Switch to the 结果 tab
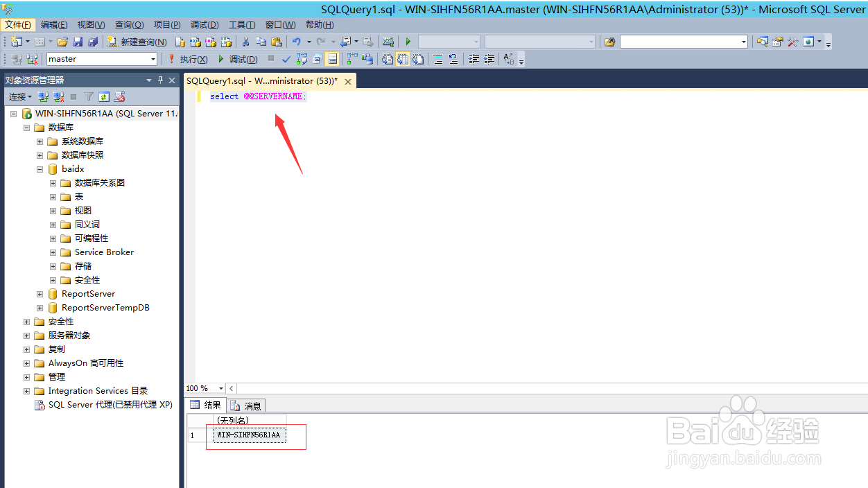 coord(206,406)
